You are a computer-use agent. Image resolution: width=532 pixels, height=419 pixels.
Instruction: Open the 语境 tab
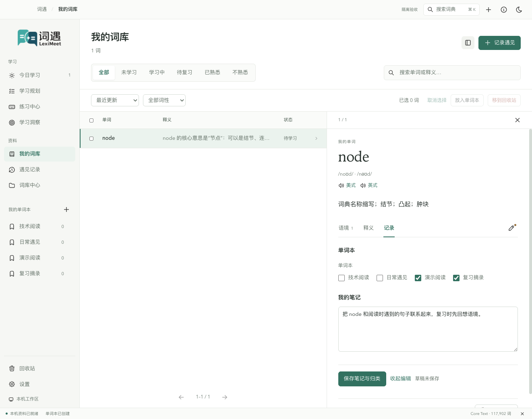point(346,228)
